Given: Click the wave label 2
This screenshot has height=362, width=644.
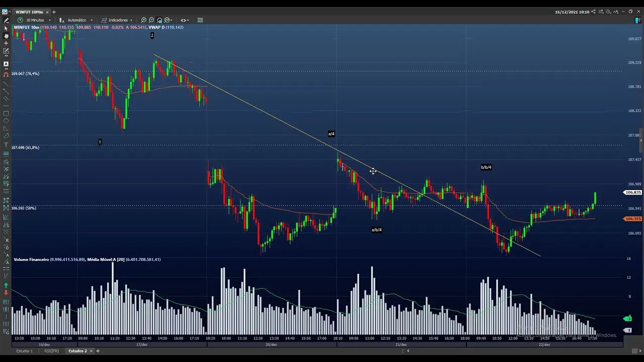Looking at the screenshot, I should [x=152, y=35].
